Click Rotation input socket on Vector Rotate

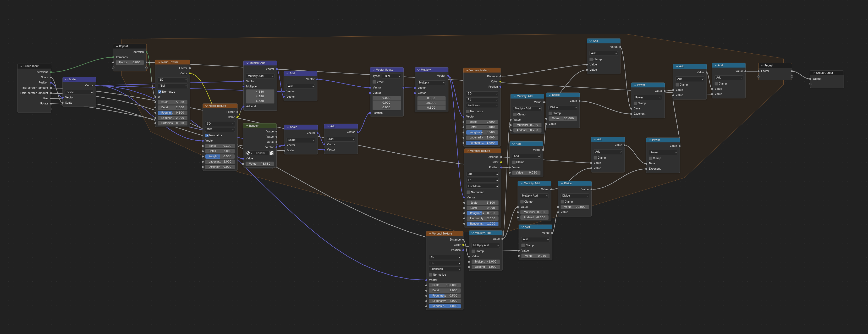[370, 113]
